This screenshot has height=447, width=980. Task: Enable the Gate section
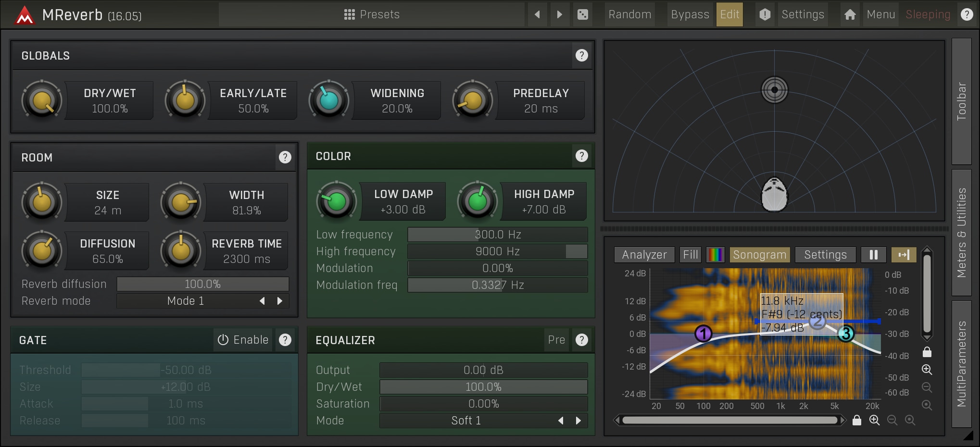pyautogui.click(x=243, y=340)
